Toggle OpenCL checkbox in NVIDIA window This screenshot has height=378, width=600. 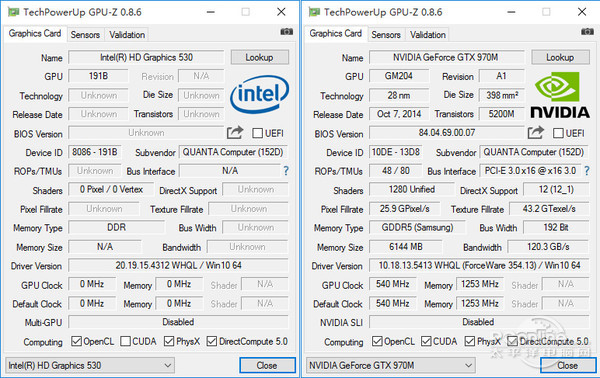point(377,341)
